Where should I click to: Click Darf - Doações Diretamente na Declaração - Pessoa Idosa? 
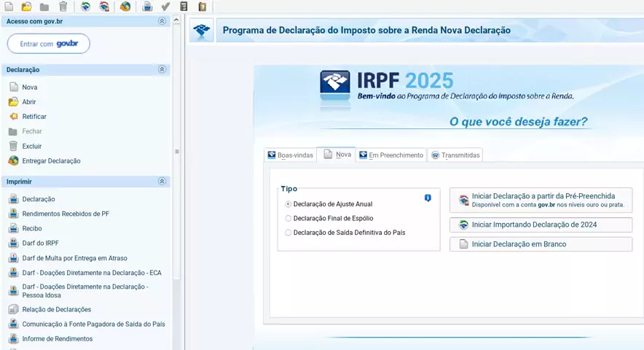click(85, 291)
